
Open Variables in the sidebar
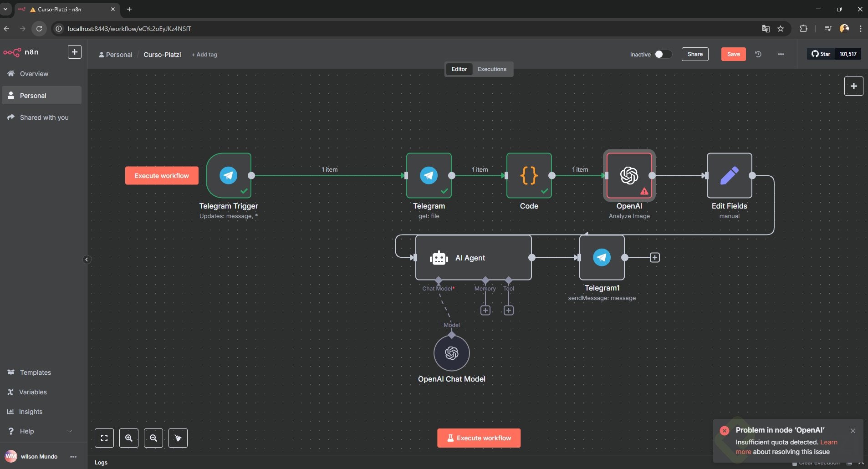tap(42, 392)
